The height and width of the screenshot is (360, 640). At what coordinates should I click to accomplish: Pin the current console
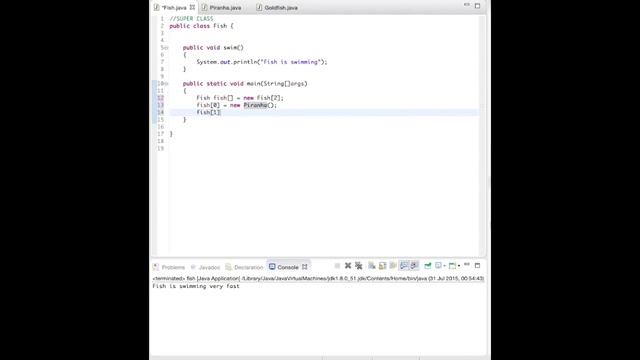point(428,266)
